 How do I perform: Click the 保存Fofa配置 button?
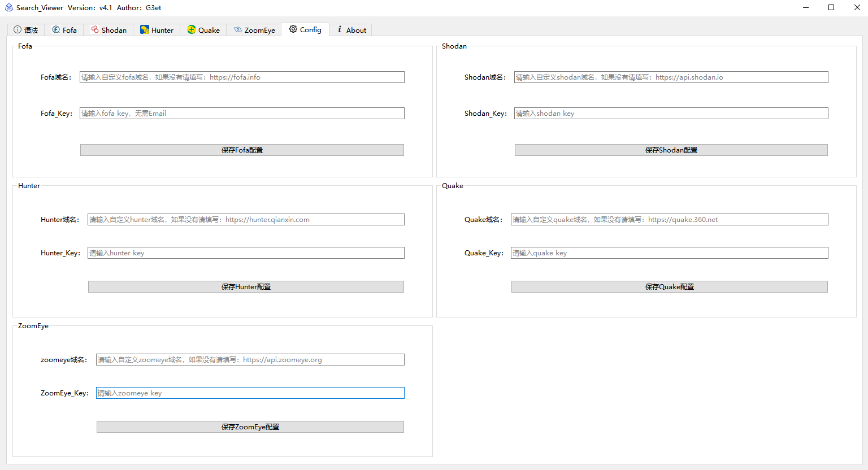click(242, 150)
